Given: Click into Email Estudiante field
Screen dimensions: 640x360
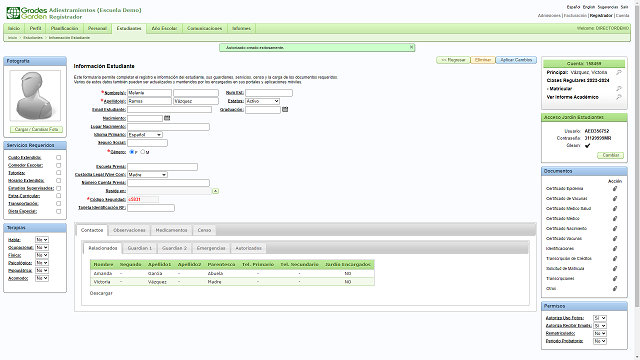Looking at the screenshot, I should coord(169,109).
